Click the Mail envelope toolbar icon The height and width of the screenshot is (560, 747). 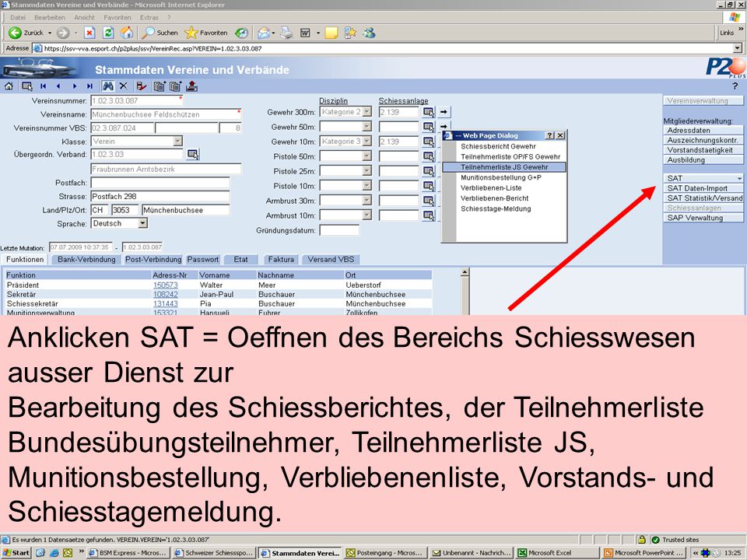(x=264, y=33)
